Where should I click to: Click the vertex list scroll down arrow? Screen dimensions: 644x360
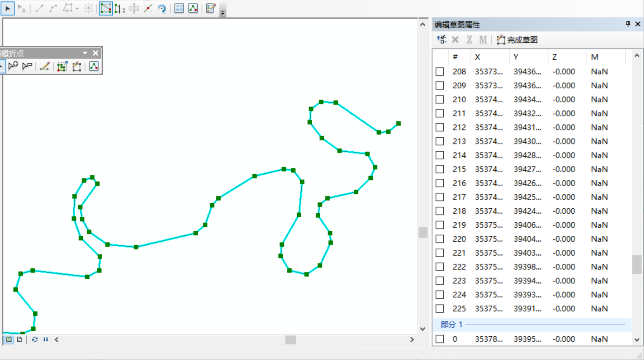click(x=637, y=340)
